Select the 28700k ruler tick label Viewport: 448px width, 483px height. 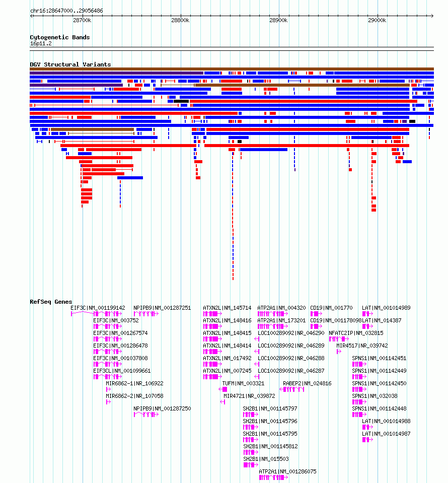82,20
